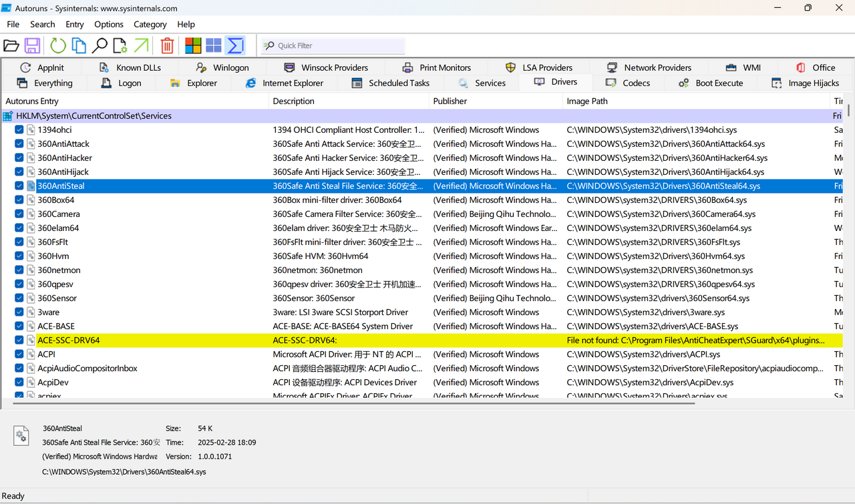This screenshot has height=504, width=855.
Task: Click the green Jump to Entry arrow
Action: coord(141,45)
